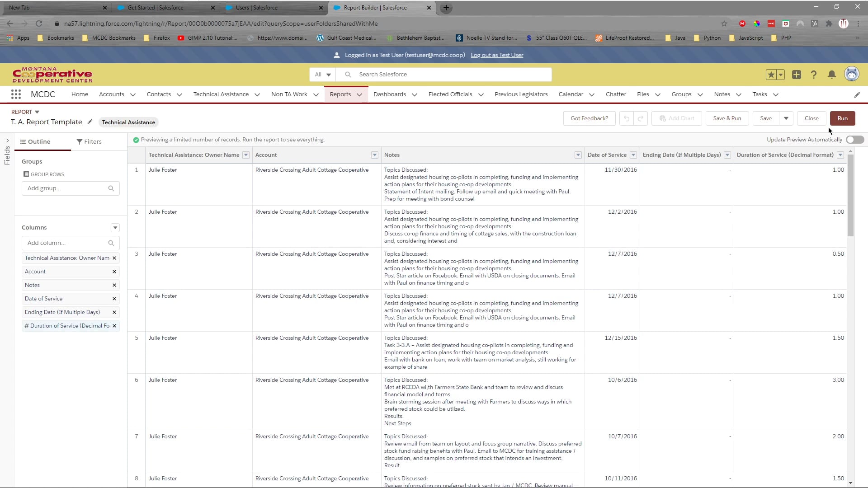Image resolution: width=868 pixels, height=488 pixels.
Task: Click Log out as Test User link
Action: [497, 55]
